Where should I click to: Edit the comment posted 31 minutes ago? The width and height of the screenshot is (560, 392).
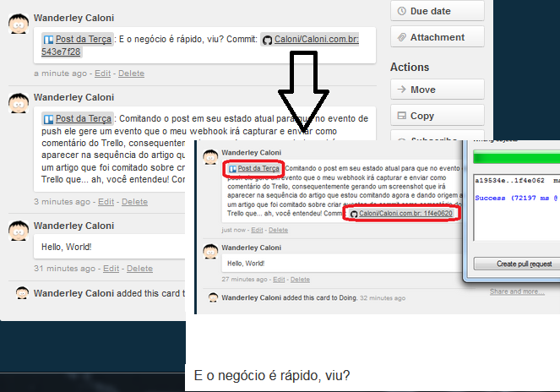[x=111, y=268]
